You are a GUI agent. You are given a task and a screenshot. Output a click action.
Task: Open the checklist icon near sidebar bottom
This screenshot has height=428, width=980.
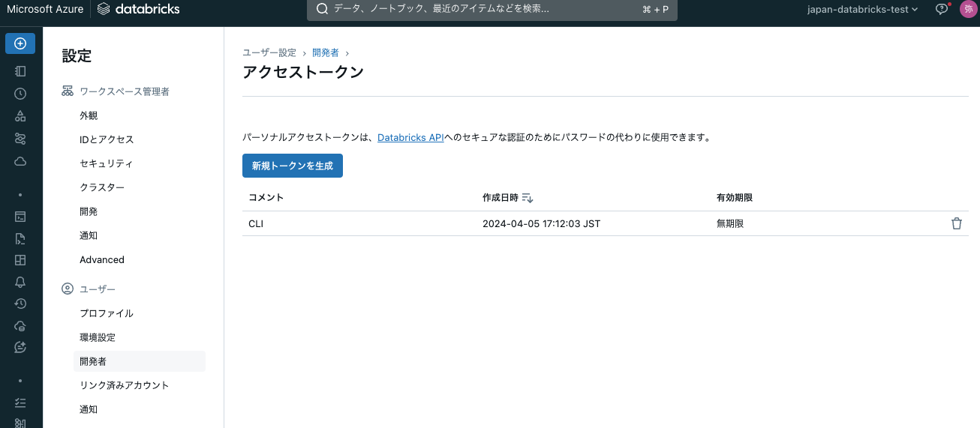point(20,403)
